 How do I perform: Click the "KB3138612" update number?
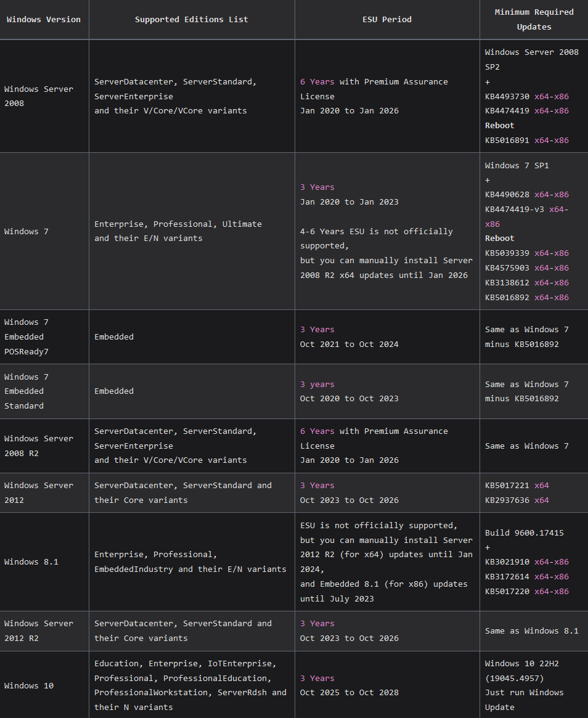tap(507, 283)
